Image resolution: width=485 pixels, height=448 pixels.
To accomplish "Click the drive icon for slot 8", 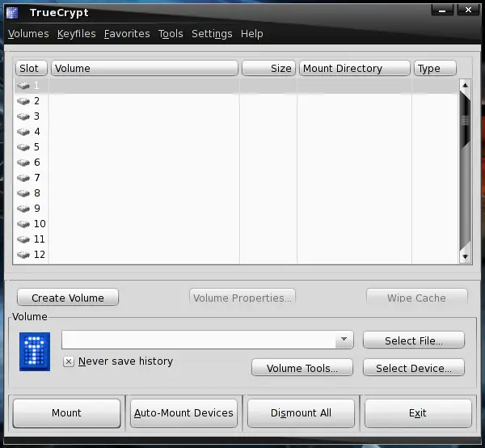I will click(23, 193).
